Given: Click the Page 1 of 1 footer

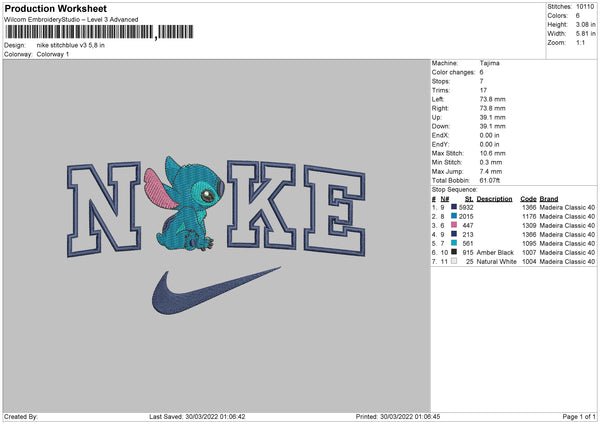Looking at the screenshot, I should tap(579, 416).
